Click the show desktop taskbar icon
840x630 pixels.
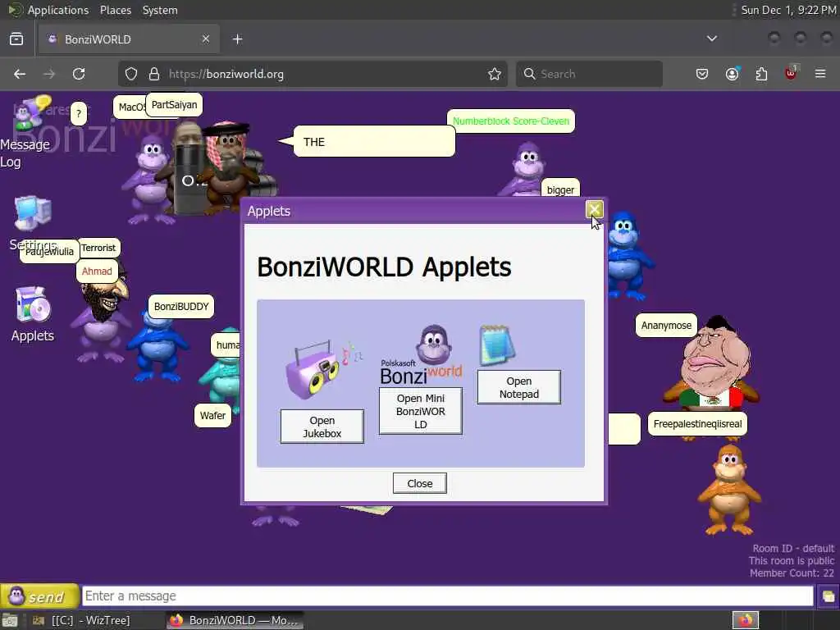(x=10, y=621)
